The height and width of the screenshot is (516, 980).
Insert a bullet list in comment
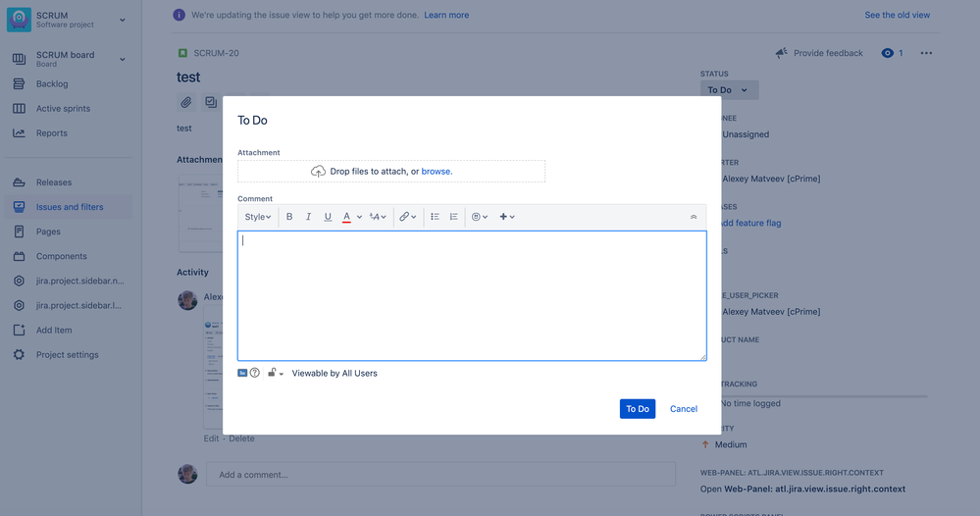(x=435, y=217)
